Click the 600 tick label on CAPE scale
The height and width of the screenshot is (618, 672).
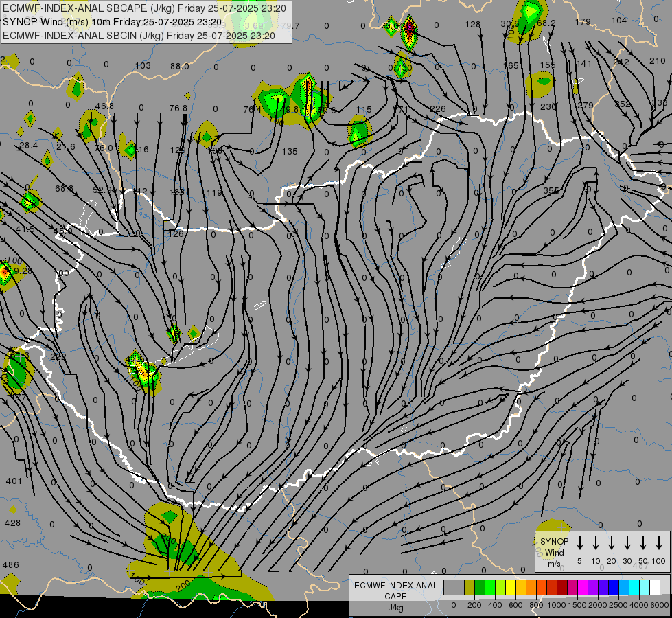[x=515, y=605]
